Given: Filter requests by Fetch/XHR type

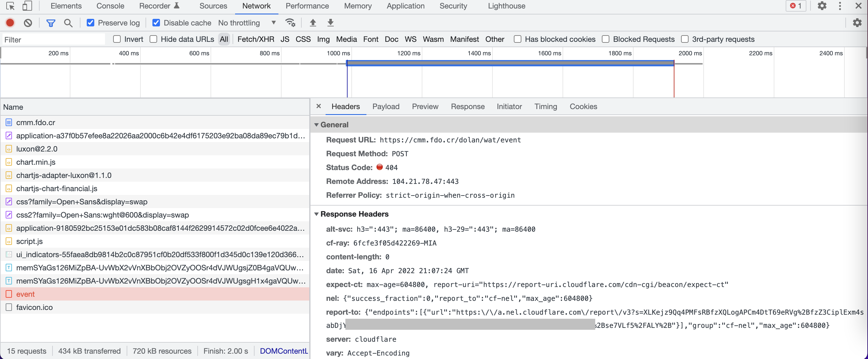Looking at the screenshot, I should pyautogui.click(x=255, y=39).
